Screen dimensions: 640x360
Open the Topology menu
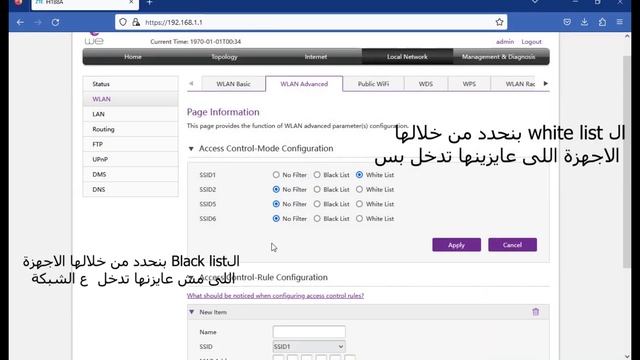point(224,57)
